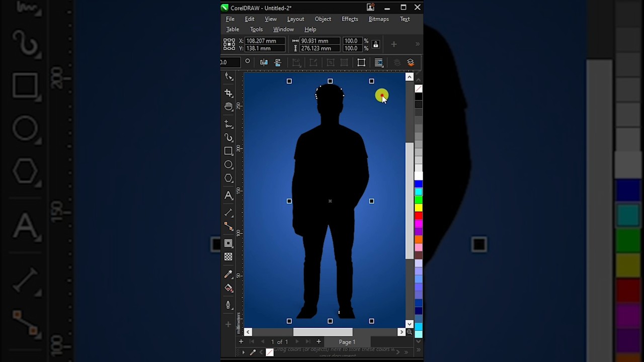Open the View menu

point(271,19)
